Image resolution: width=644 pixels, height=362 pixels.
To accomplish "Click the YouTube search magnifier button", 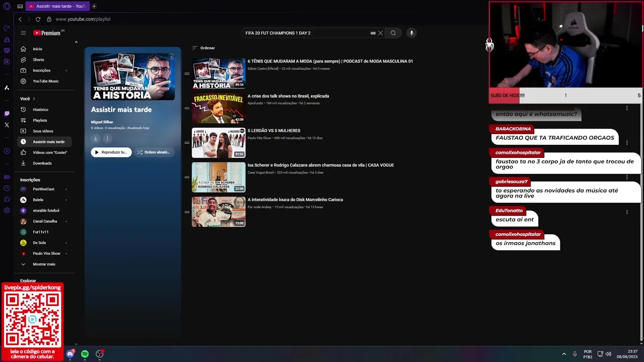I will point(393,33).
